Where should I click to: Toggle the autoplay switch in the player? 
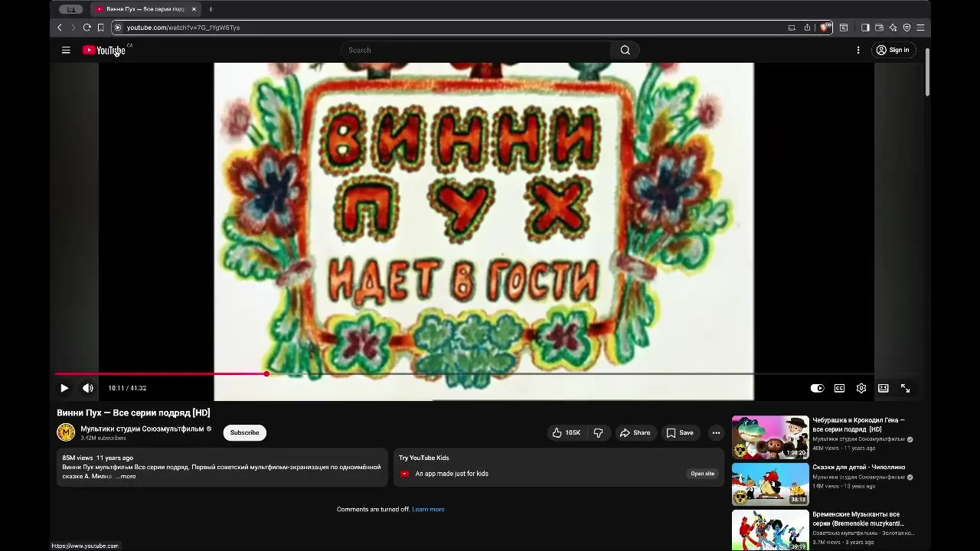tap(817, 388)
